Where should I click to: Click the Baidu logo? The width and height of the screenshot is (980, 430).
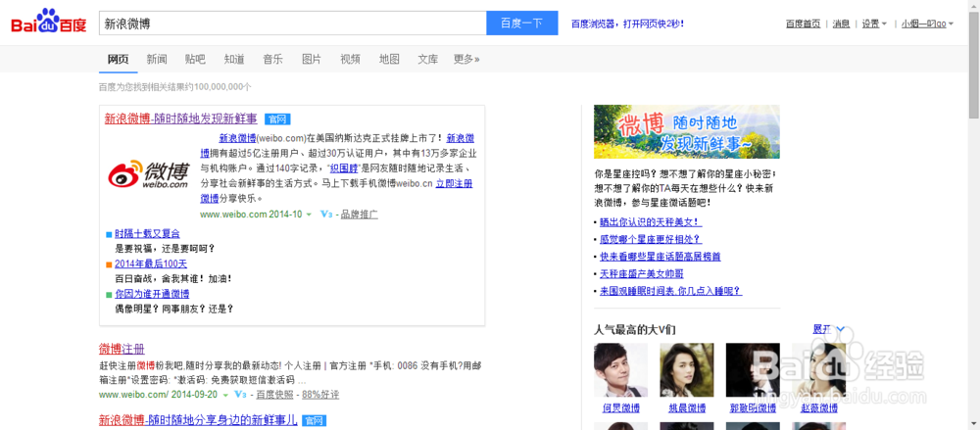[x=48, y=23]
